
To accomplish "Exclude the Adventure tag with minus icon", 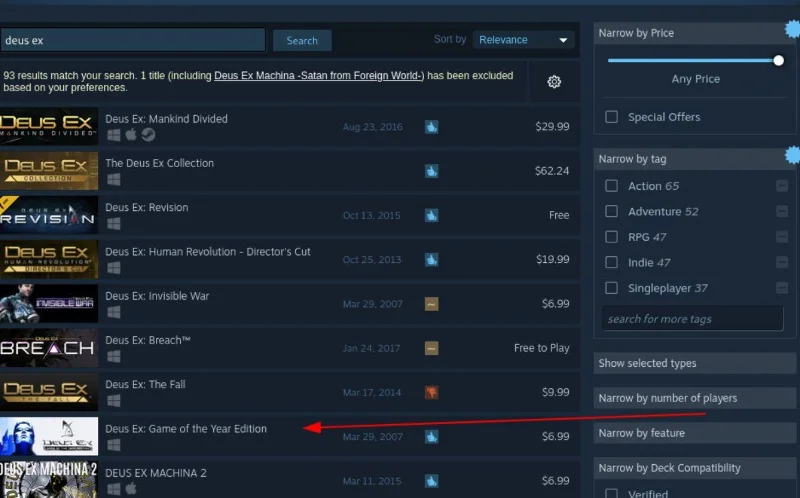I will pos(782,211).
